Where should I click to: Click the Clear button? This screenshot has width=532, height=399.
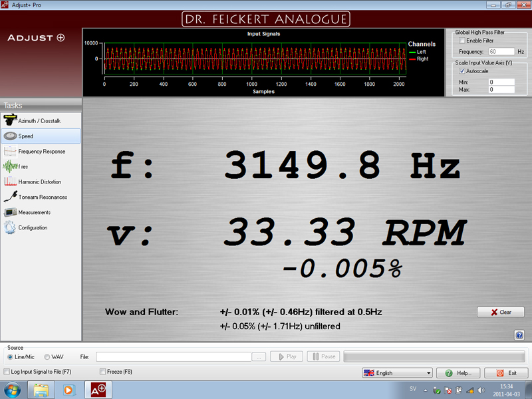tap(501, 312)
